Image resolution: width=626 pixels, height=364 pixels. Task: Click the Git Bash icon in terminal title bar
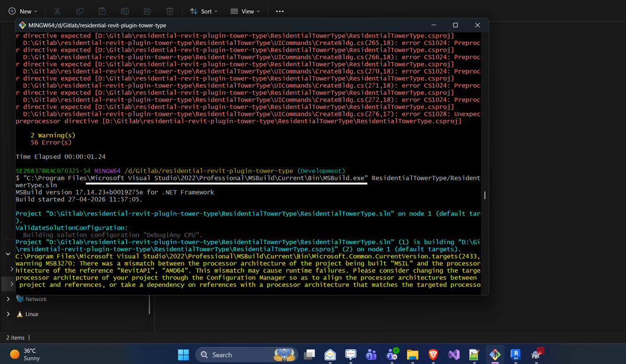pos(22,25)
